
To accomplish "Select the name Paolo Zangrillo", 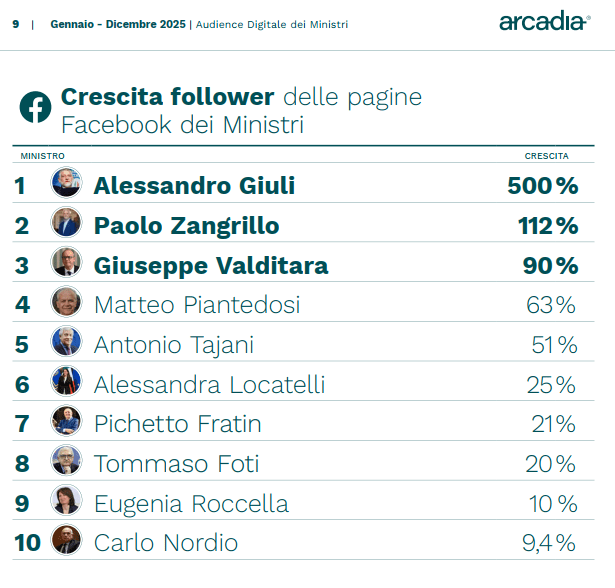I will point(186,226).
